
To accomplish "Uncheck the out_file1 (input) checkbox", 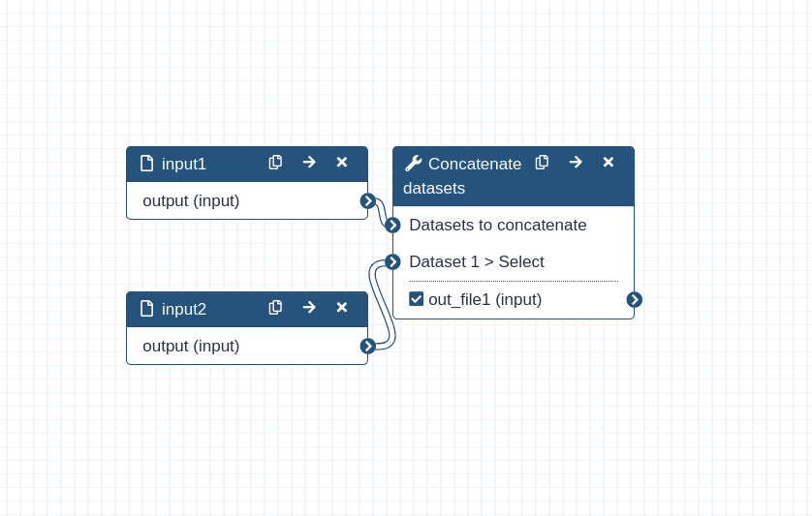I will coord(417,299).
